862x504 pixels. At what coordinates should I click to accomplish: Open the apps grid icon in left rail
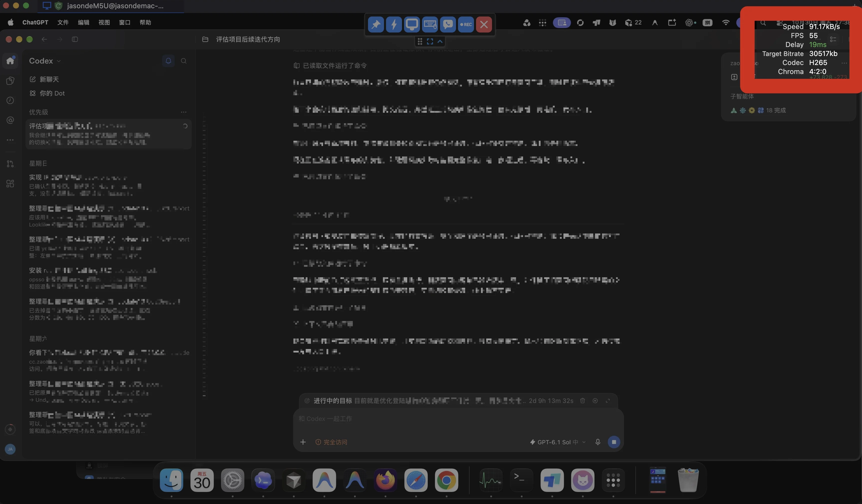click(x=10, y=184)
